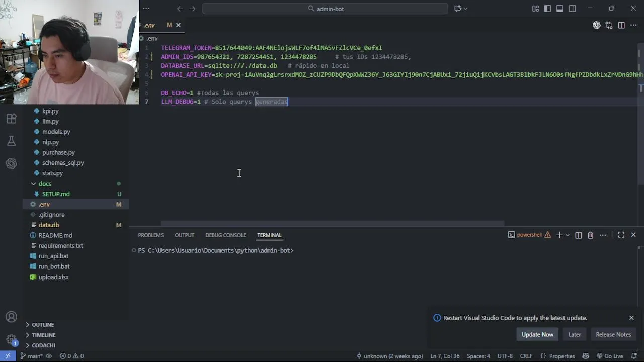Click the Copilot status icon in status bar
Image resolution: width=644 pixels, height=362 pixels.
586,356
